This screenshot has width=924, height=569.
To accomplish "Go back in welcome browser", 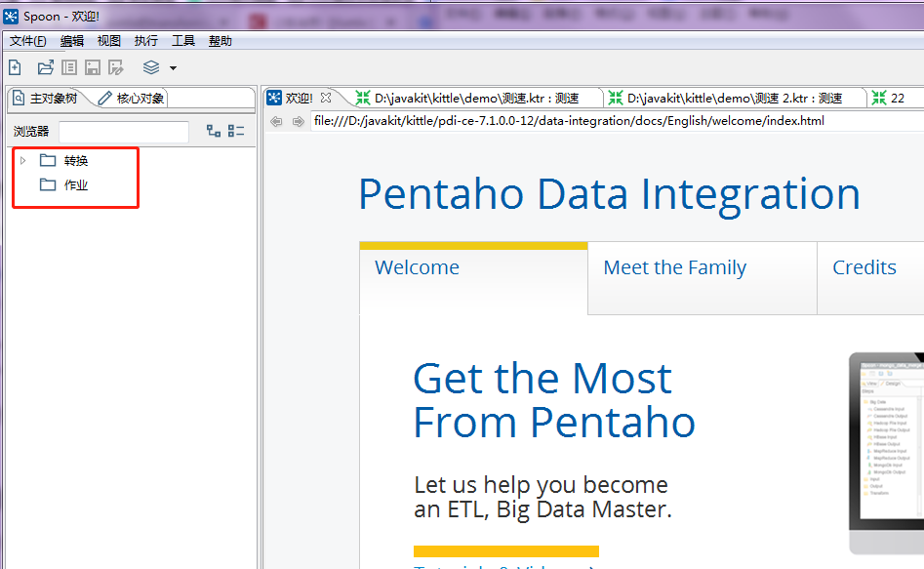I will [276, 121].
